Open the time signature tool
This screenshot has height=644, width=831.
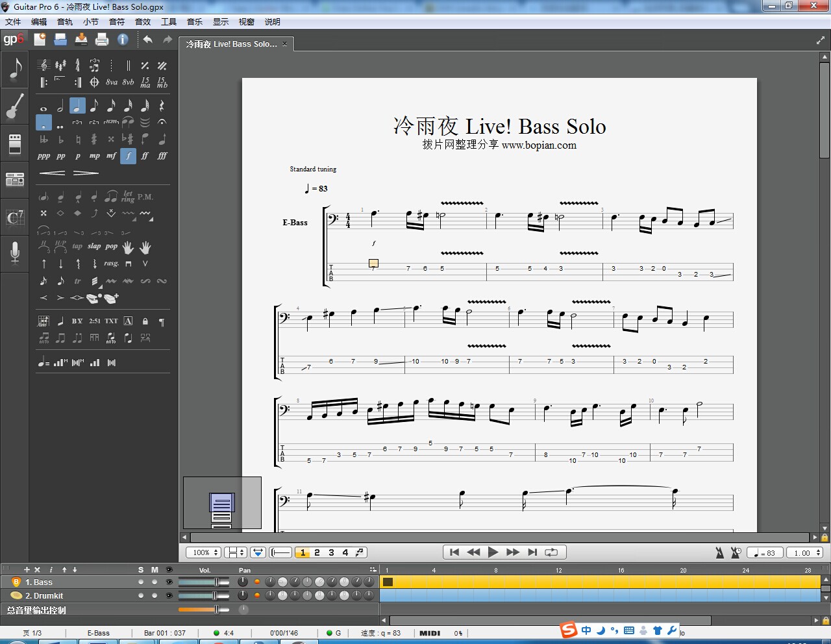coord(77,65)
